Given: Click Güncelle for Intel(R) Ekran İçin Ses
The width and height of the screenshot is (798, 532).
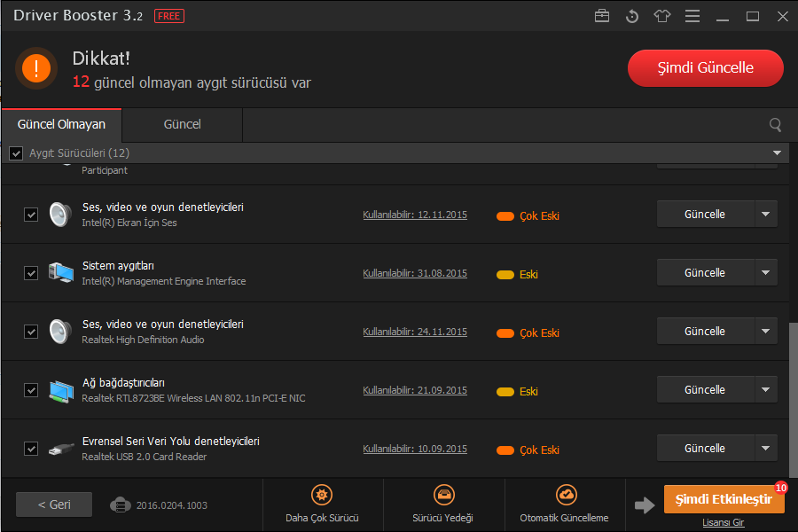Looking at the screenshot, I should pyautogui.click(x=706, y=214).
